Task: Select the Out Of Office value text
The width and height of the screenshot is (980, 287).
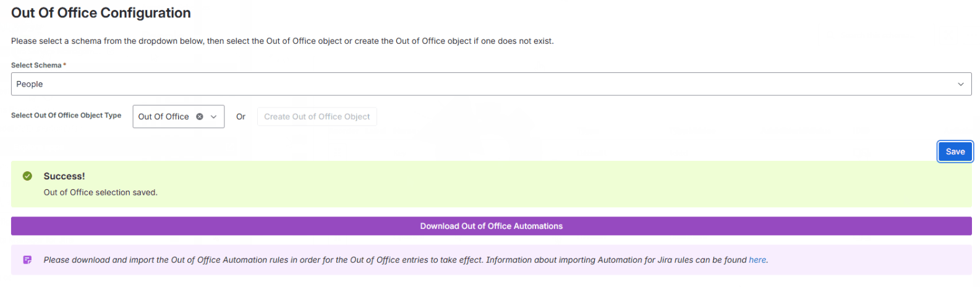Action: click(x=163, y=116)
